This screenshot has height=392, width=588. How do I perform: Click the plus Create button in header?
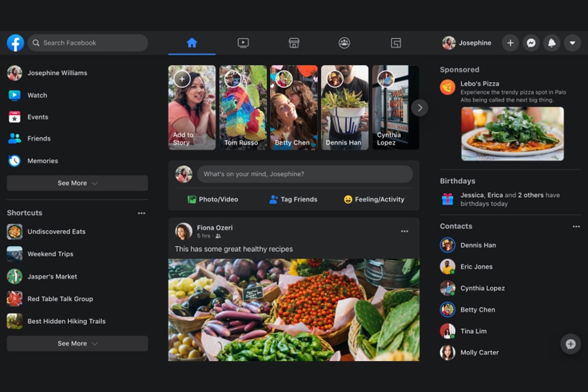[x=511, y=43]
